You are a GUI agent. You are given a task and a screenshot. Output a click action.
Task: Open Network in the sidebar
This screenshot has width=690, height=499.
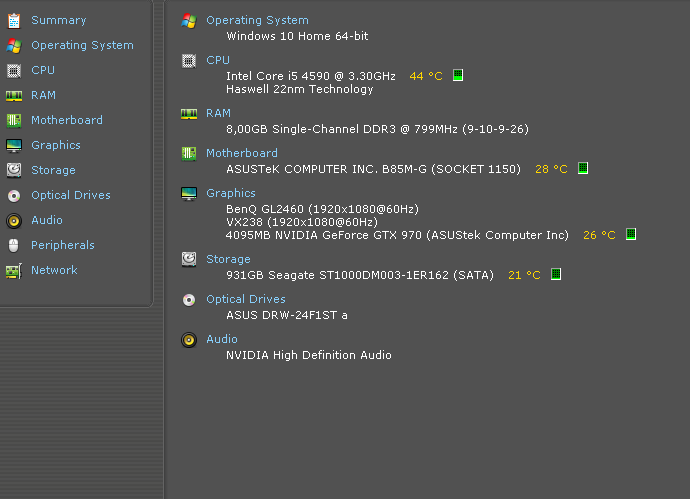[54, 270]
